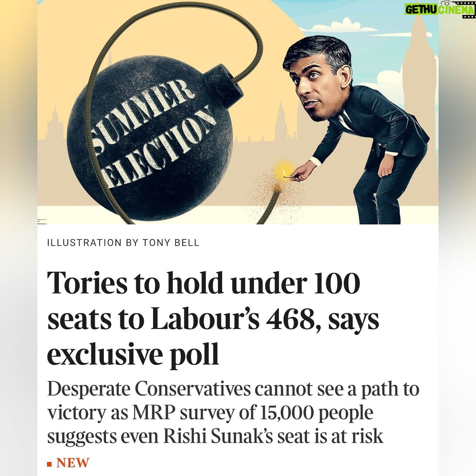This screenshot has width=476, height=476.
Task: Click the 'ILLUSTRATION BY TONY BELL' credit
Action: point(123,243)
